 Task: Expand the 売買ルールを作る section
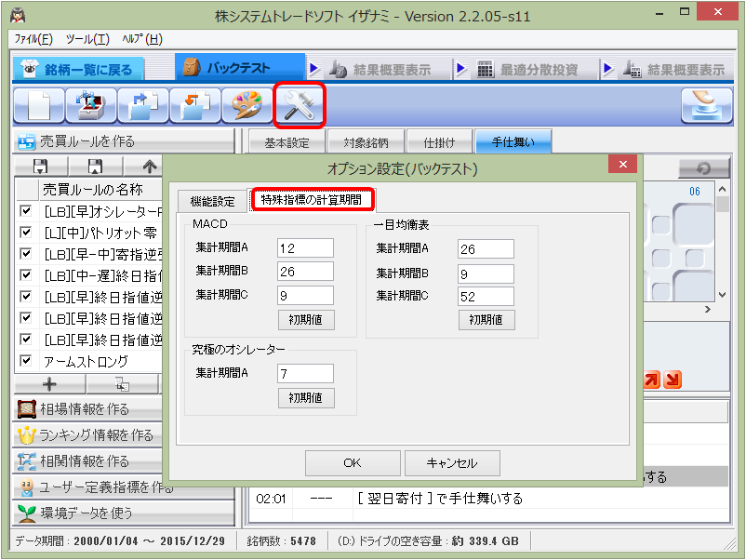(x=124, y=141)
